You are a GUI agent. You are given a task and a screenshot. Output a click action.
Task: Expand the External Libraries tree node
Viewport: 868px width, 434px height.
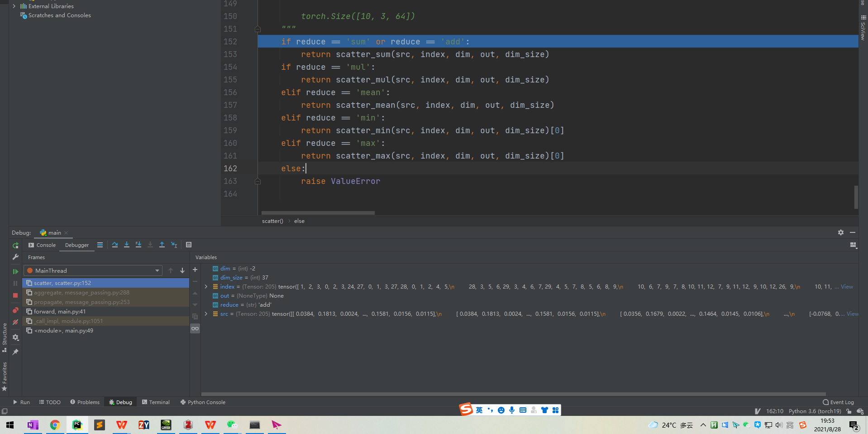pos(14,6)
